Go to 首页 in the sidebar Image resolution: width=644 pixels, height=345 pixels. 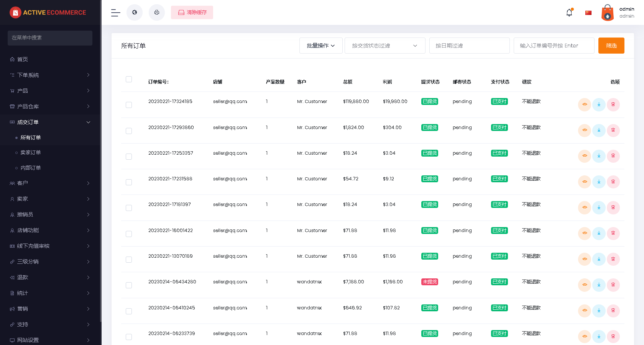tap(50, 59)
